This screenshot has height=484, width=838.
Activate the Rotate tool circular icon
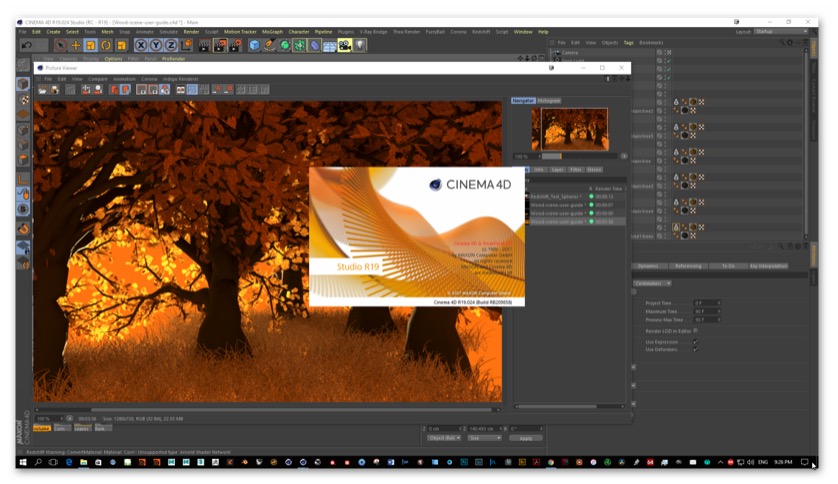click(x=106, y=45)
